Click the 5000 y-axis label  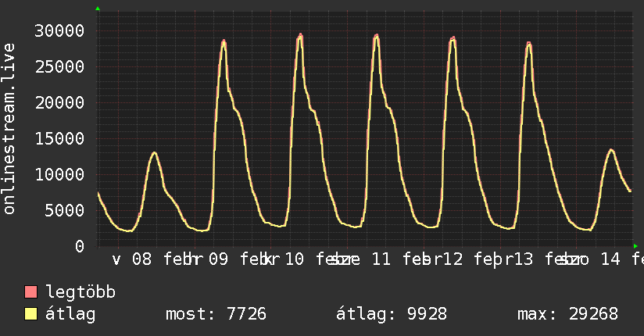65,210
